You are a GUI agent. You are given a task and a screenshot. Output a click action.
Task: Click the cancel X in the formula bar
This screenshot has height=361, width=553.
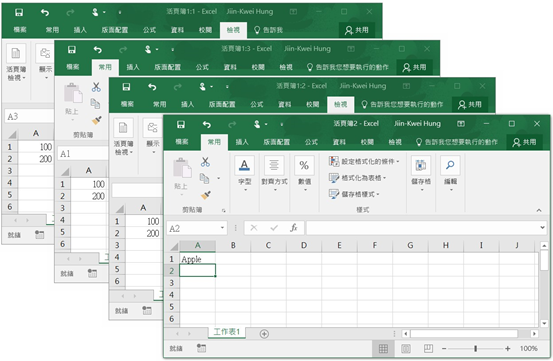[254, 228]
